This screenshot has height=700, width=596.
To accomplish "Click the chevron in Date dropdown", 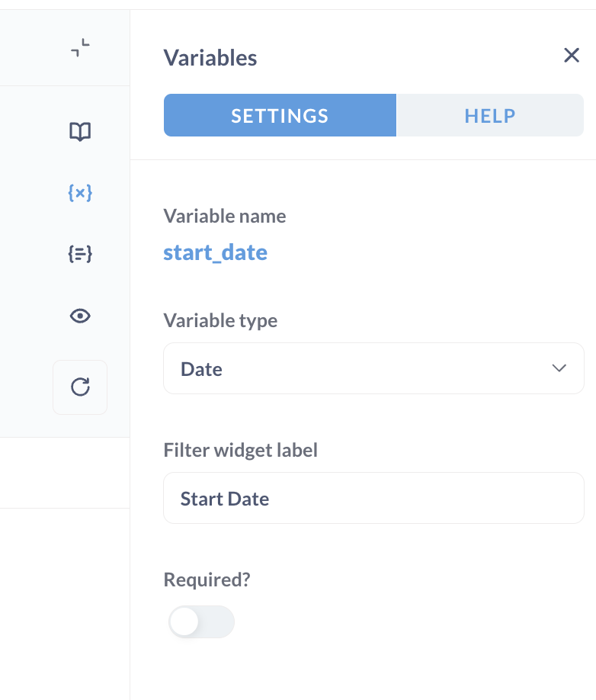I will tap(559, 368).
